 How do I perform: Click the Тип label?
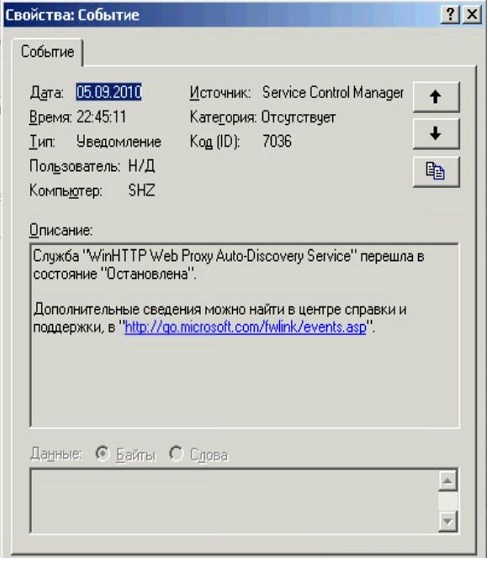point(42,142)
